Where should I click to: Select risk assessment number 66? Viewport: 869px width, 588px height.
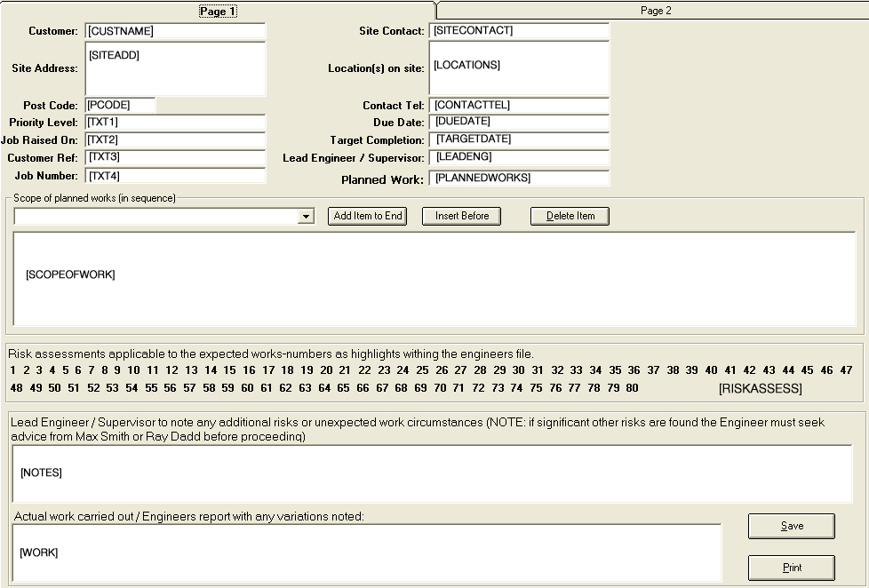click(x=363, y=388)
